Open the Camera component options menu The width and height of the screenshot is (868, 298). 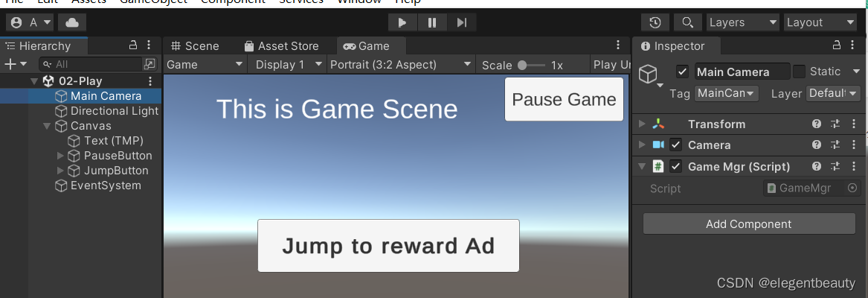point(853,145)
